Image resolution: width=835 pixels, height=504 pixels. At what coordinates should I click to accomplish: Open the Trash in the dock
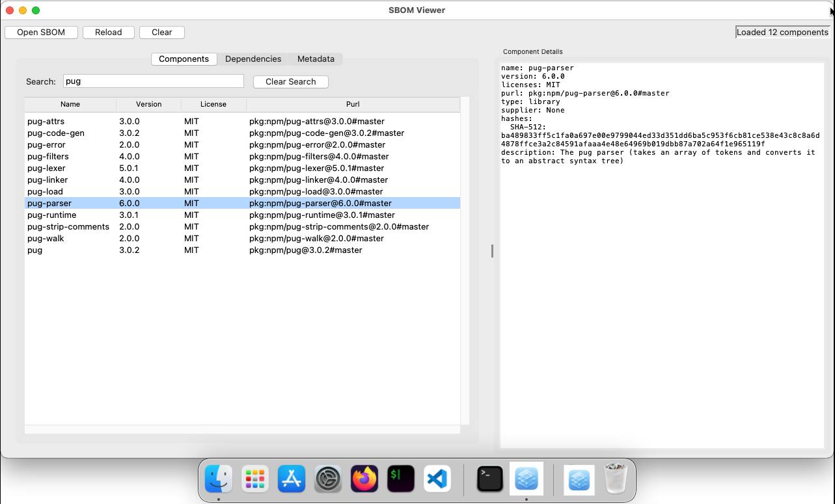[615, 480]
